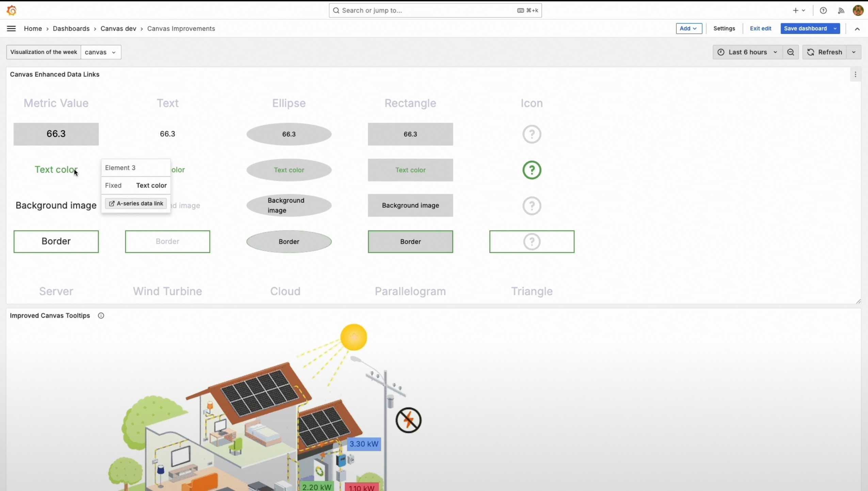Open the Canvas Enhanced Data Links panel menu
Screen dimensions: 868x491
(x=855, y=75)
